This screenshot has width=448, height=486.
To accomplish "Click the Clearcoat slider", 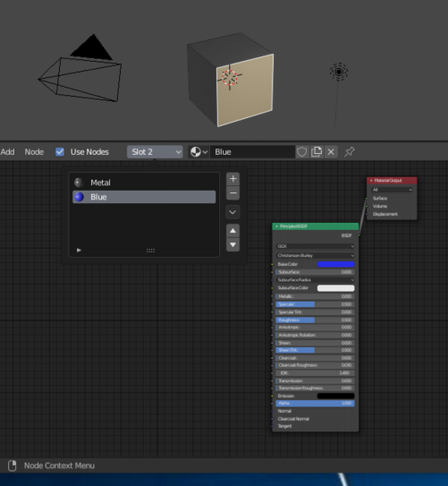I will click(315, 358).
